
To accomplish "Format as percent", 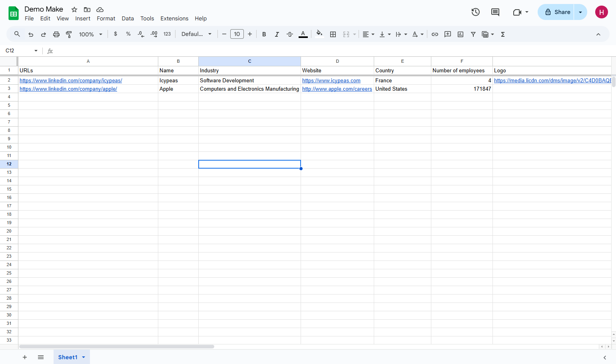I will pyautogui.click(x=128, y=34).
